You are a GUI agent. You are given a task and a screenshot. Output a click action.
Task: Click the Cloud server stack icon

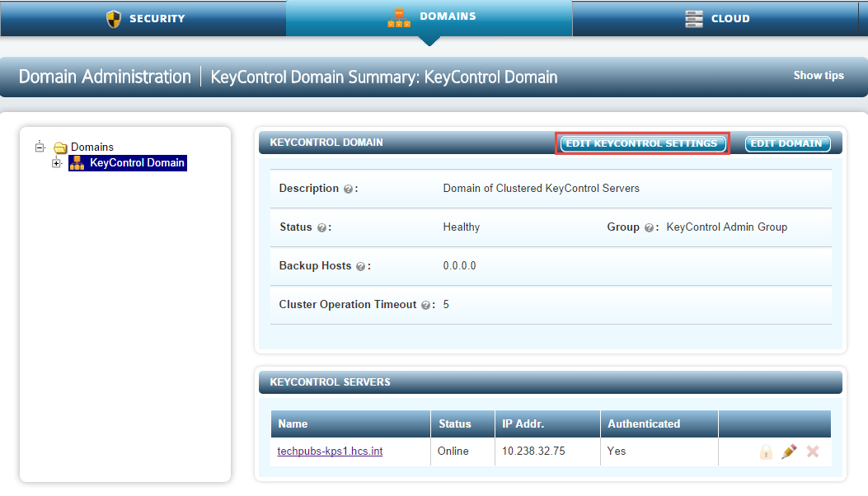click(x=693, y=19)
